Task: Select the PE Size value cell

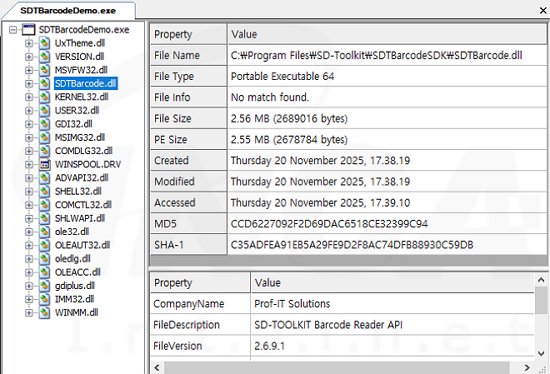Action: [x=387, y=139]
